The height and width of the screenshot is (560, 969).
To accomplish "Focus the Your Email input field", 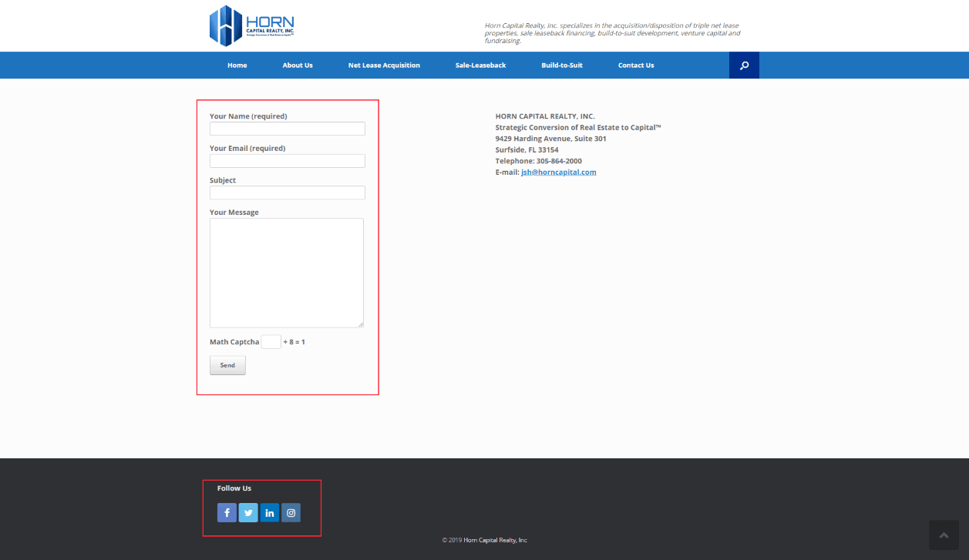I will (x=288, y=161).
